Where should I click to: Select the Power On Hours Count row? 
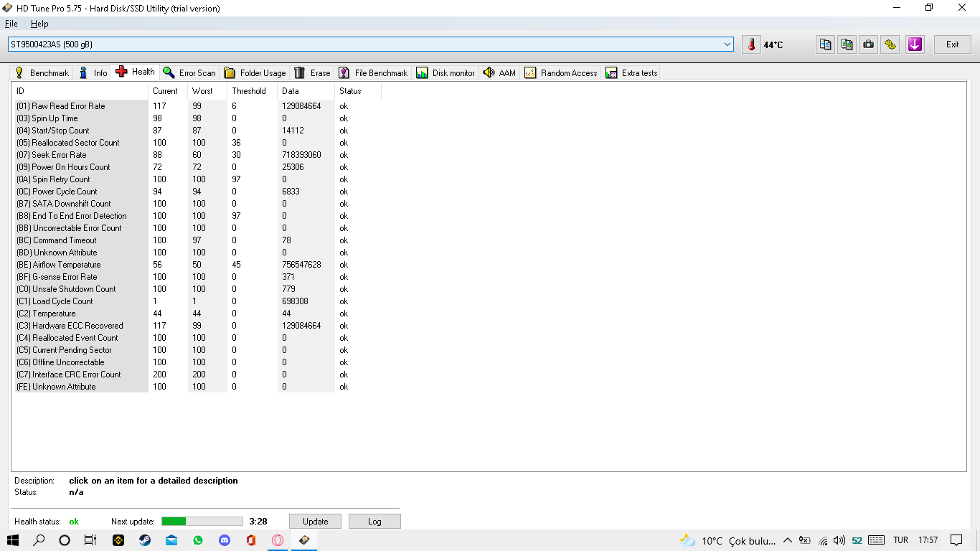coord(197,167)
